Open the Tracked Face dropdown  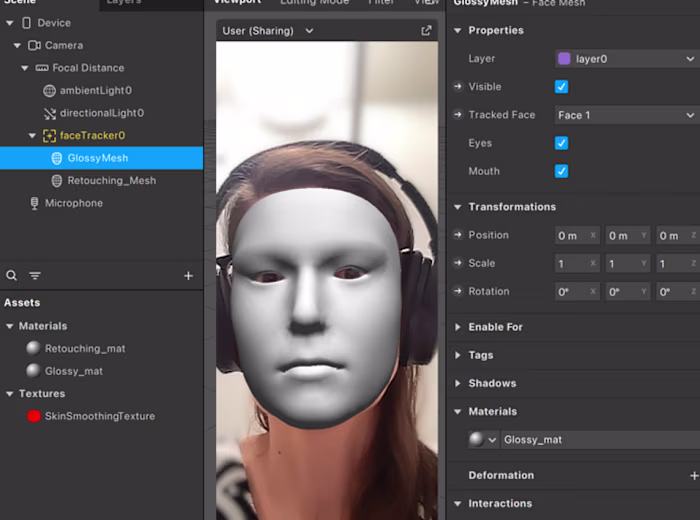pyautogui.click(x=627, y=115)
